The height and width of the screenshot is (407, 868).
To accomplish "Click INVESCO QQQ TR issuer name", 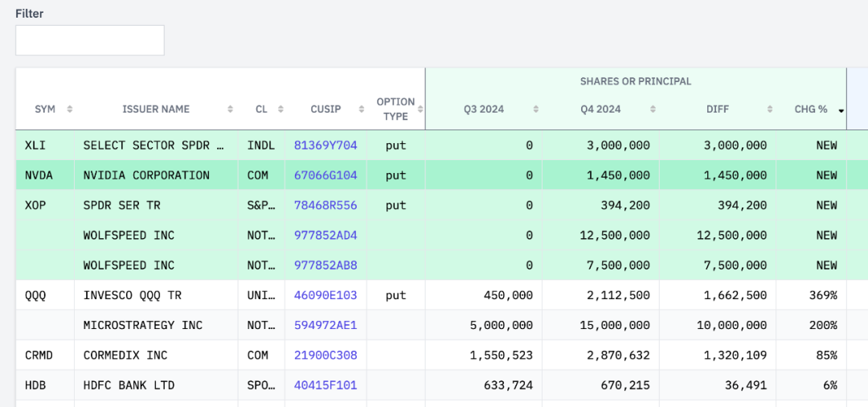I will [133, 295].
